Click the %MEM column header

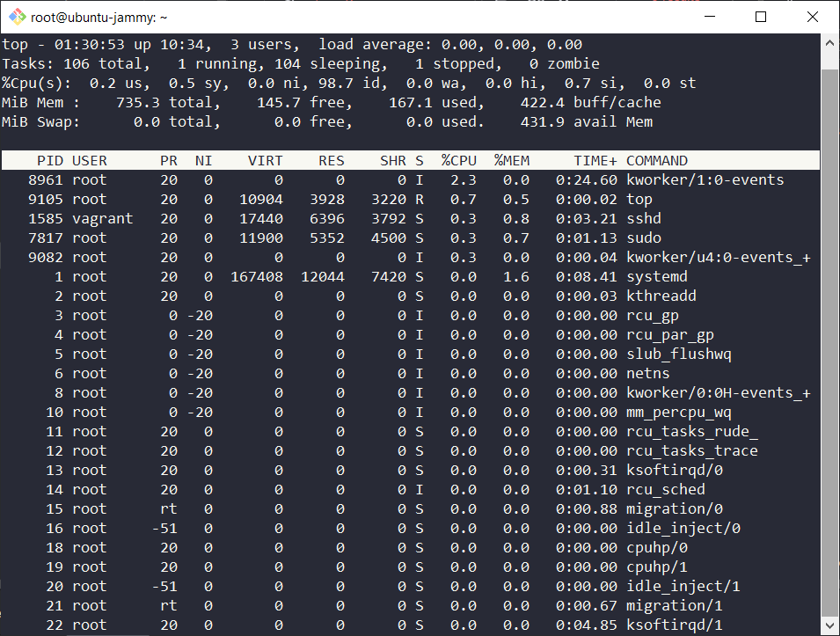[x=511, y=161]
